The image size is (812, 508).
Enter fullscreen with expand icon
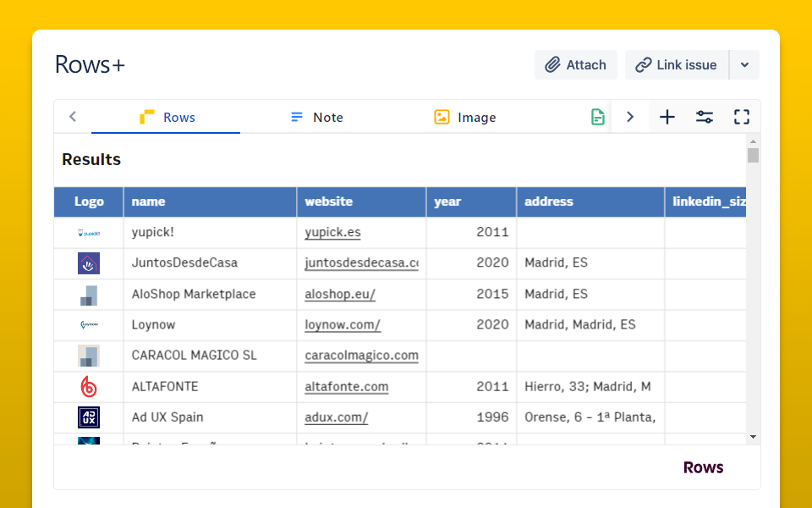pos(742,117)
